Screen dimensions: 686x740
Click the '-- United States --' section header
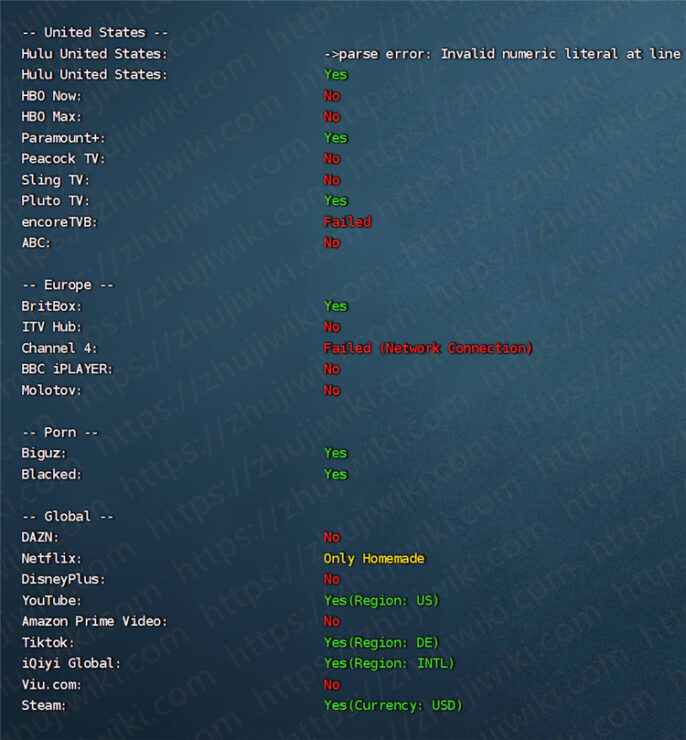[x=95, y=33]
